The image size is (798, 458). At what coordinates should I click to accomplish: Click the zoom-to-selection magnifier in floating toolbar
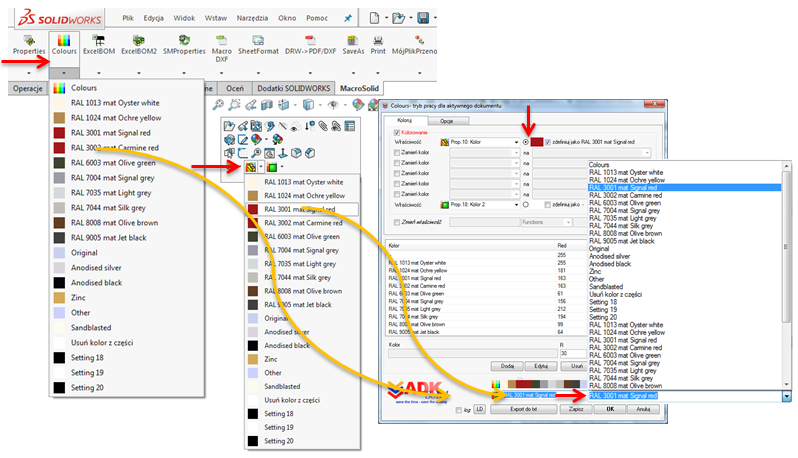click(x=256, y=153)
